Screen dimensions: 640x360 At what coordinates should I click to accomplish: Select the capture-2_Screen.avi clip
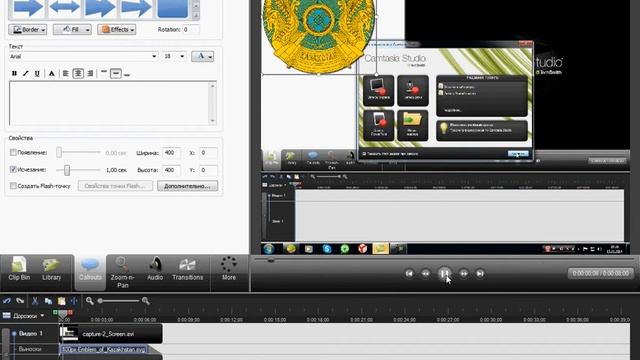pyautogui.click(x=111, y=334)
